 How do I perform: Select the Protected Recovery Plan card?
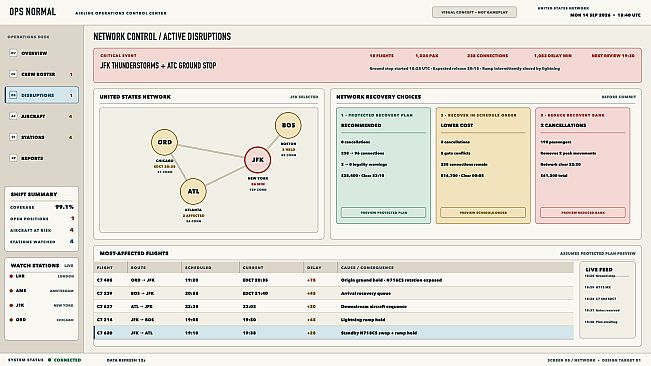coord(383,166)
